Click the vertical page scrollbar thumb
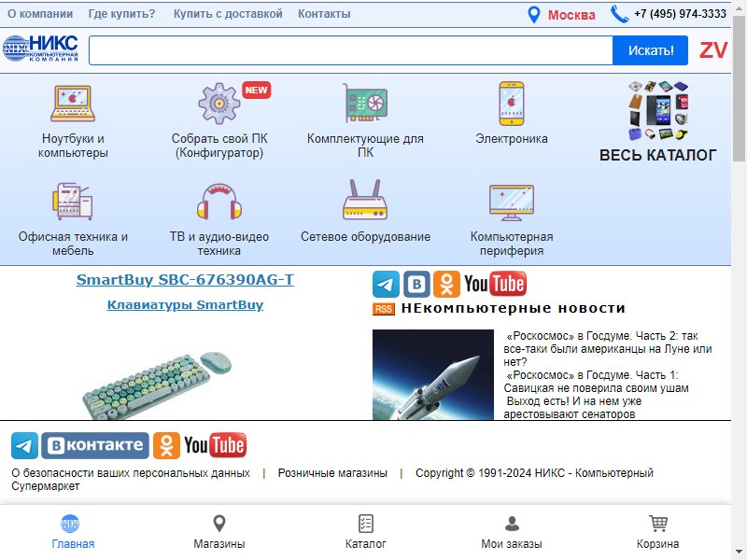The width and height of the screenshot is (747, 560). [x=740, y=88]
